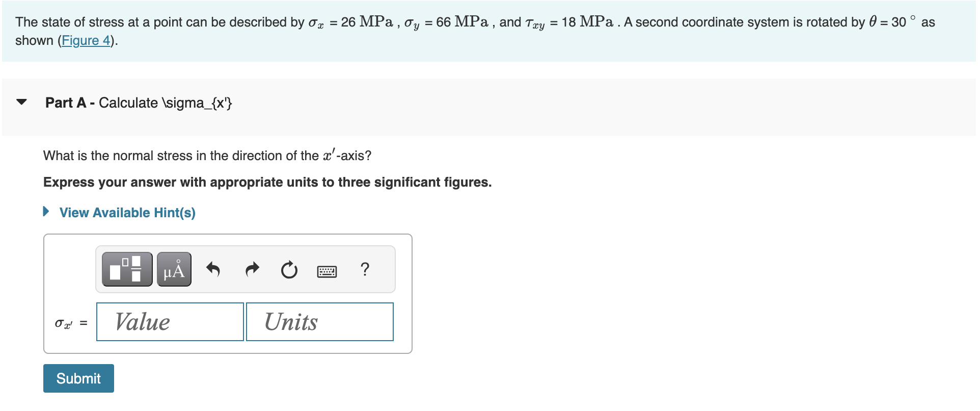Click the σx' = label beside the inputs
This screenshot has width=980, height=411.
(71, 322)
